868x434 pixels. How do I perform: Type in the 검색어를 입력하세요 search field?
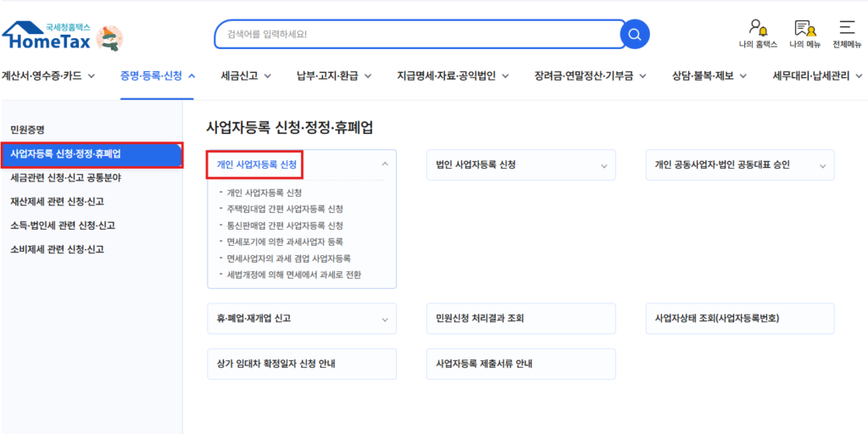click(415, 35)
